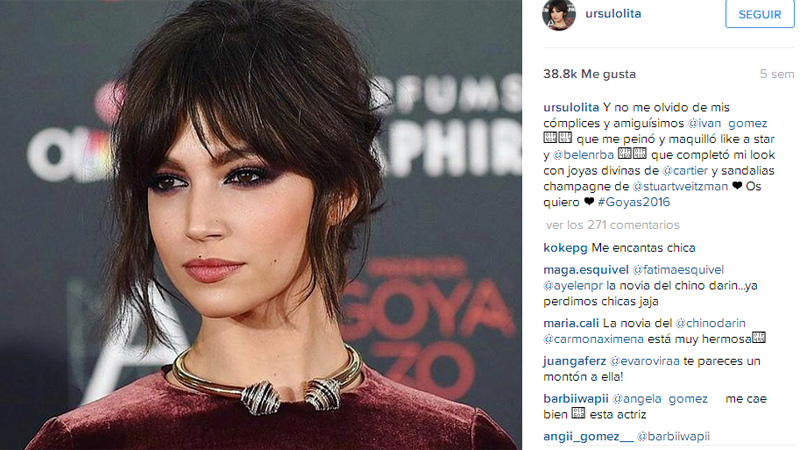Open the ursulolita profile avatar
The width and height of the screenshot is (800, 450).
tap(559, 14)
